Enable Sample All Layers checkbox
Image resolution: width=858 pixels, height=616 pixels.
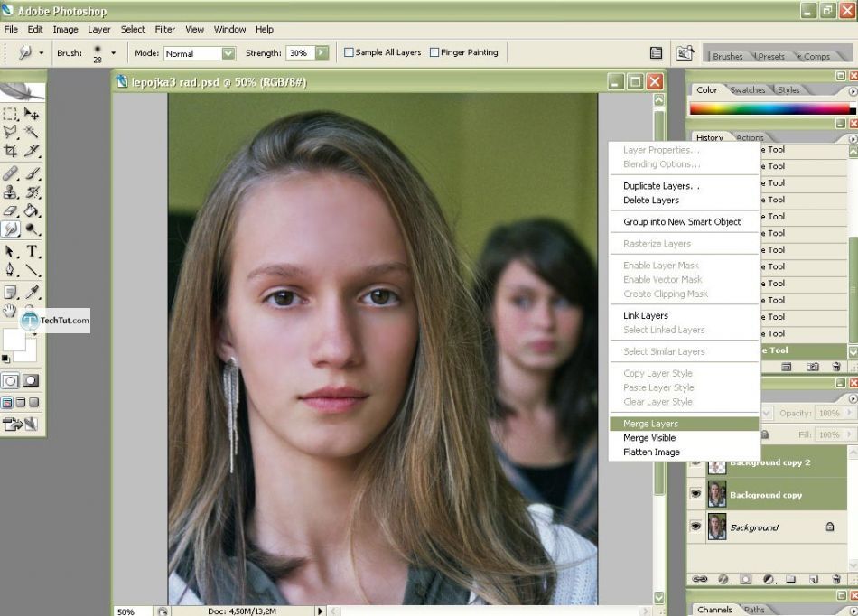[349, 52]
